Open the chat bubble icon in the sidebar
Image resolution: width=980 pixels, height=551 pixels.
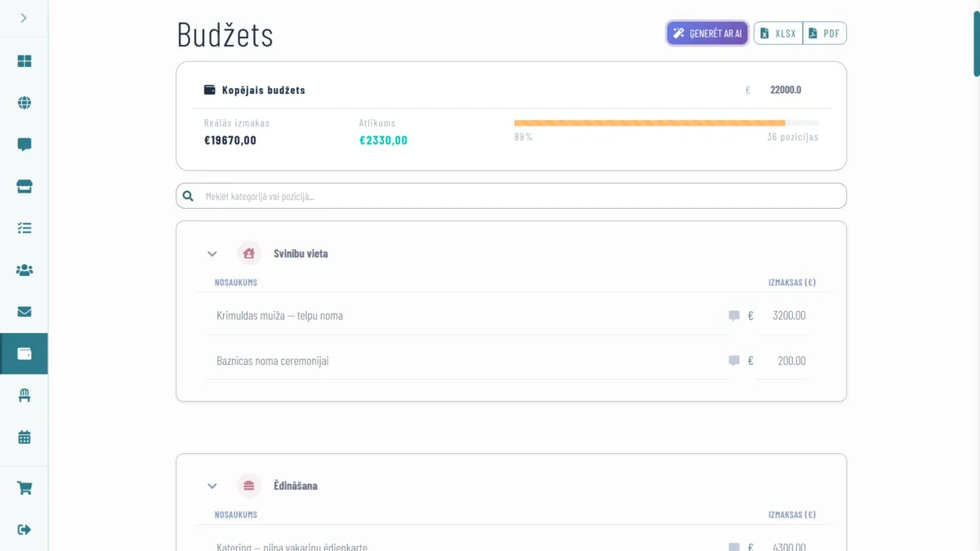24,144
